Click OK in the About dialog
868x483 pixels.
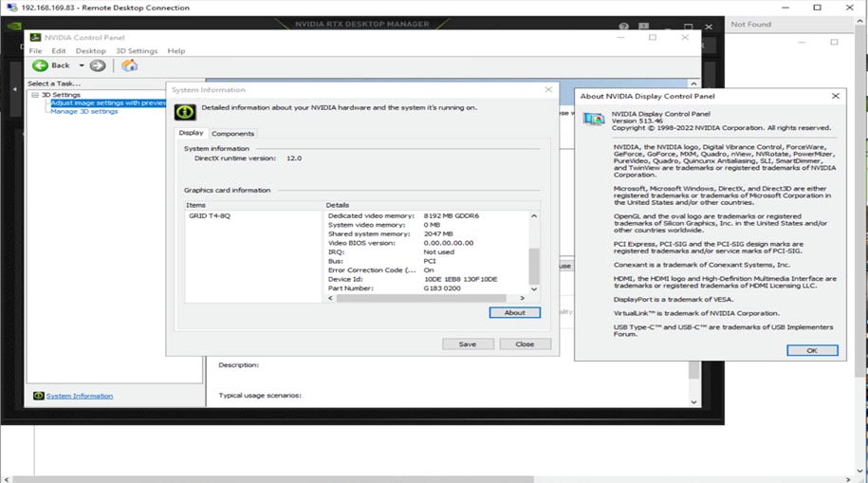(x=812, y=350)
